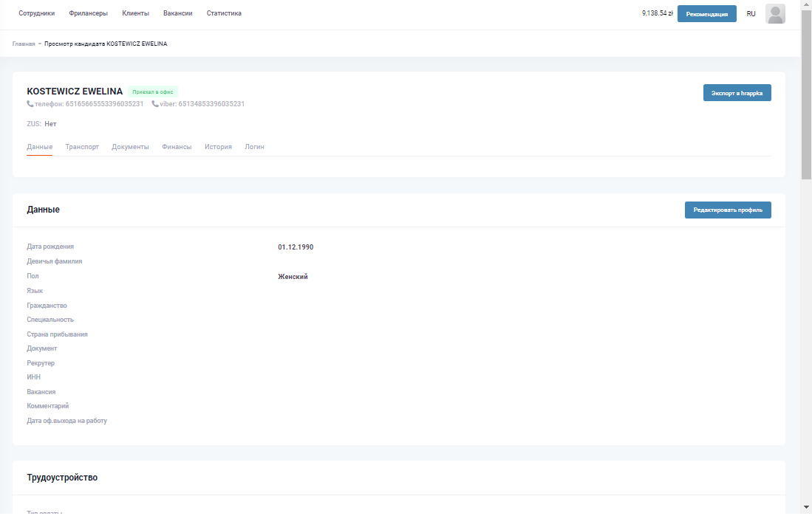Open the Логин tab

pos(254,147)
